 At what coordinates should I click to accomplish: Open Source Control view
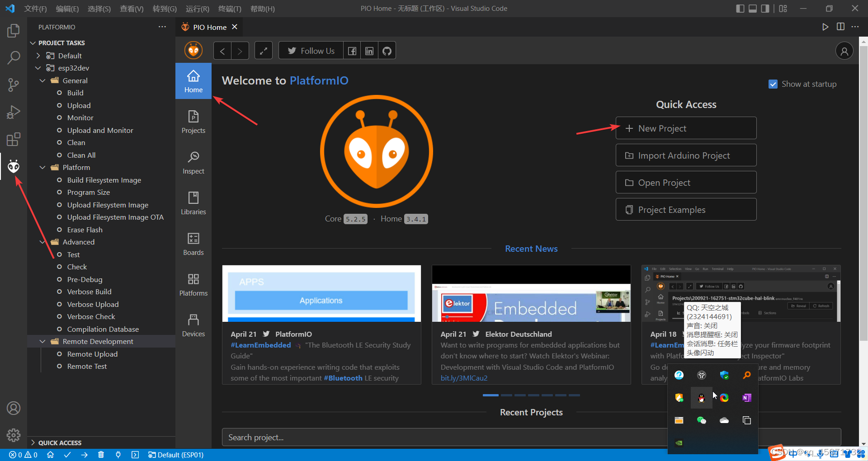click(14, 85)
